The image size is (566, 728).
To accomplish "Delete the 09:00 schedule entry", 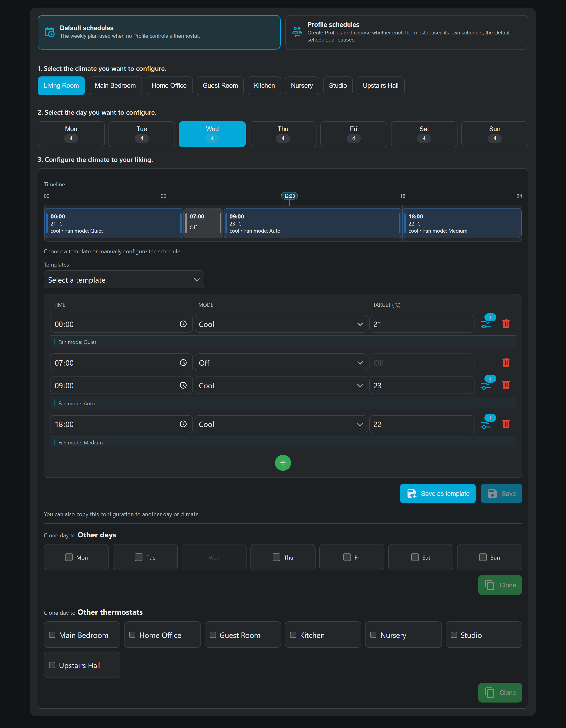I will [506, 385].
